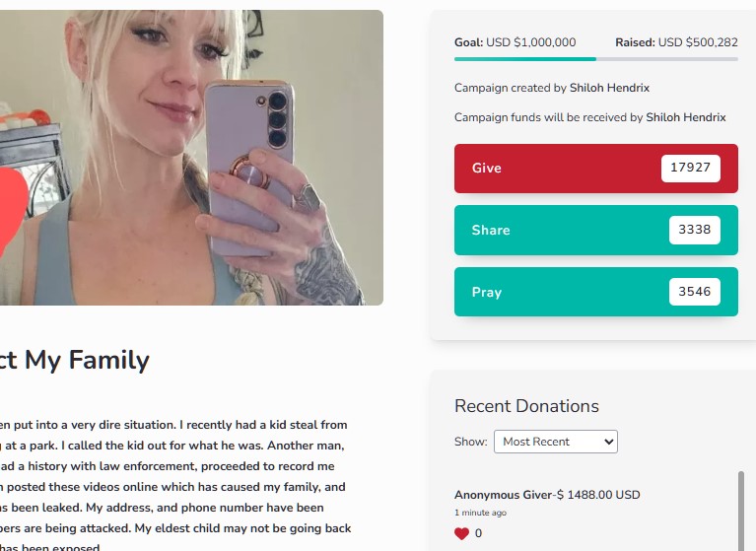
Task: Click the red Give button
Action: tap(596, 169)
